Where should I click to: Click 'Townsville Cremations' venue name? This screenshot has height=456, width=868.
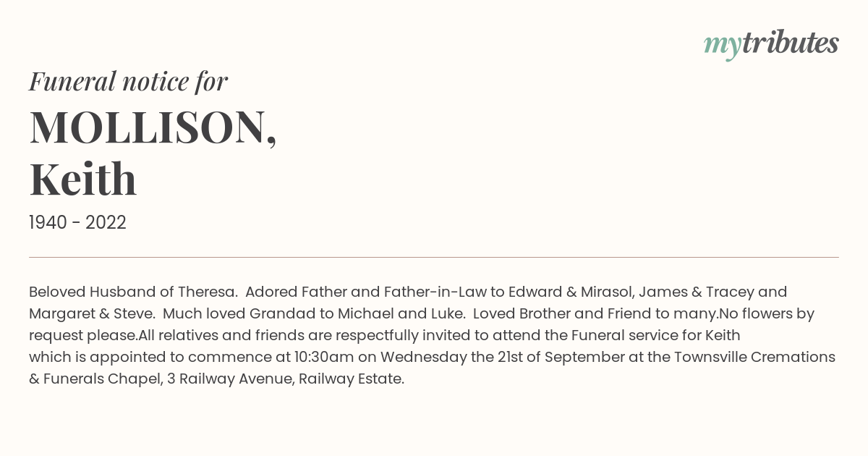755,358
